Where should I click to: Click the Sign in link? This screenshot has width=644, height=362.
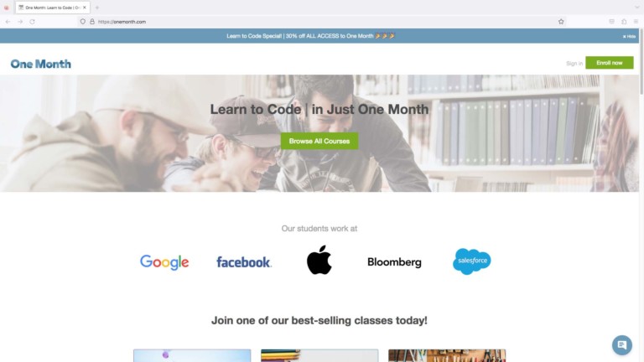pyautogui.click(x=574, y=63)
